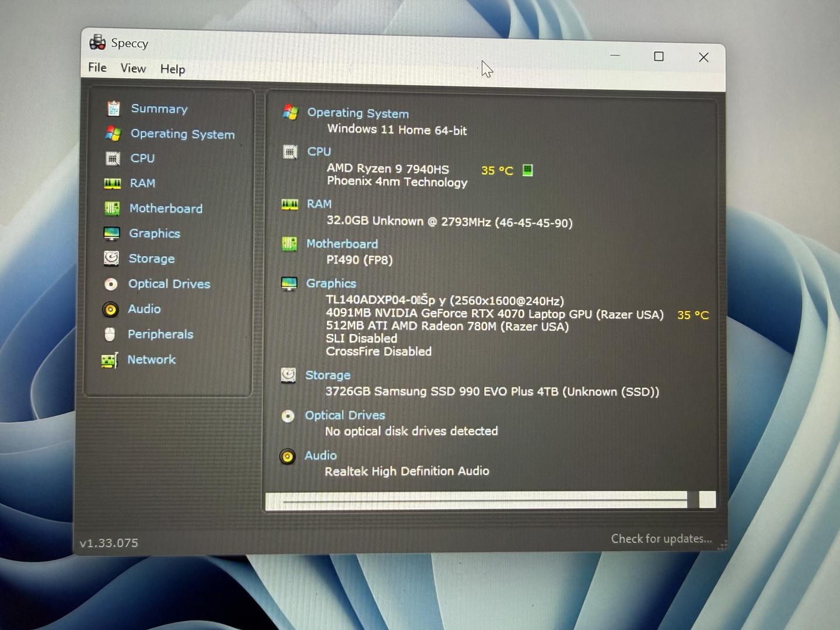
Task: Click the CPU chip icon in sidebar
Action: tap(113, 158)
